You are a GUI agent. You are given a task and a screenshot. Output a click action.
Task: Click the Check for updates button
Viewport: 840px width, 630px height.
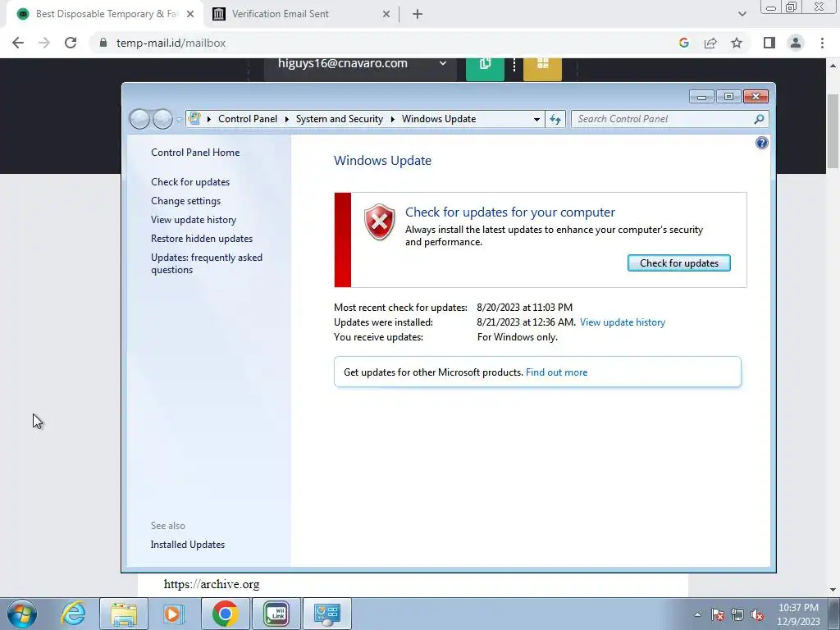click(x=678, y=263)
